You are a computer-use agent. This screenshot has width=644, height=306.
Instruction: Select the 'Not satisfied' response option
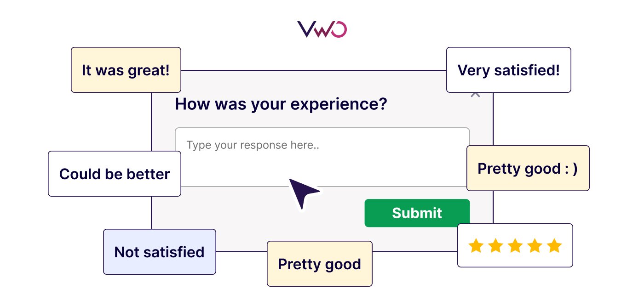[159, 252]
